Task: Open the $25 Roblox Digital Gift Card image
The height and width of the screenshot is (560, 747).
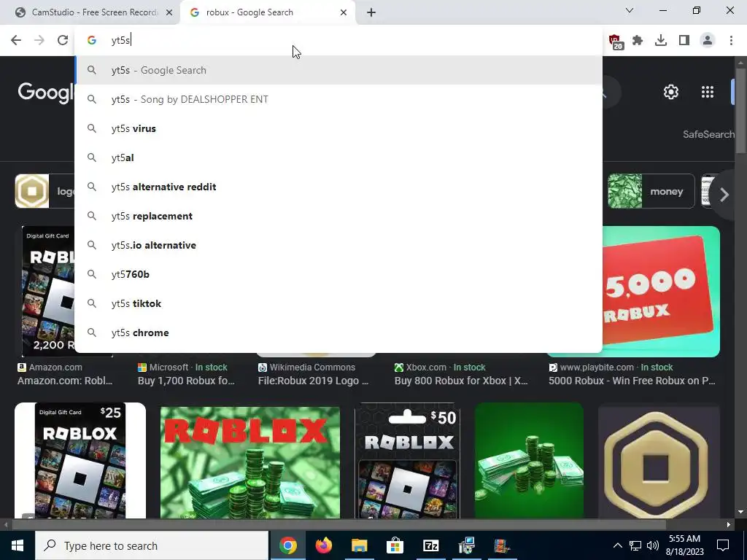Action: tap(80, 461)
